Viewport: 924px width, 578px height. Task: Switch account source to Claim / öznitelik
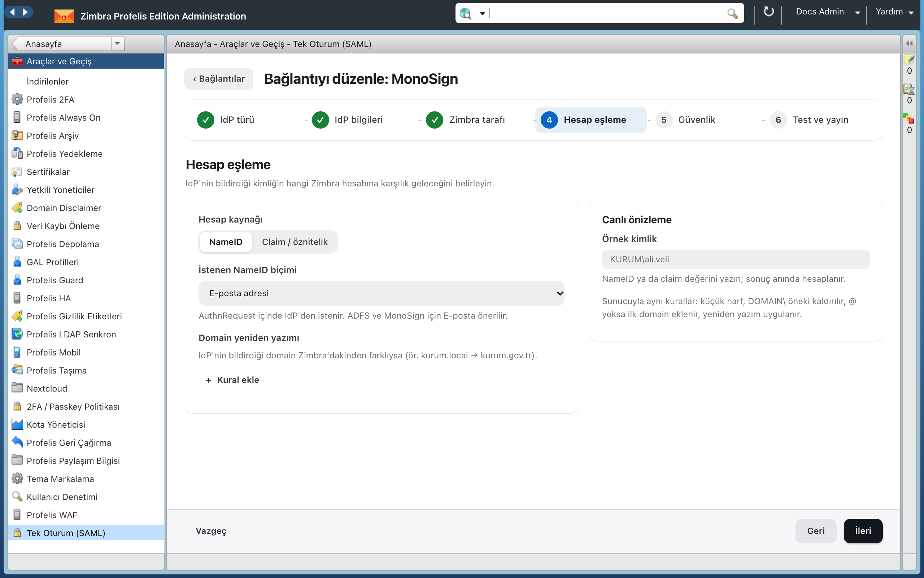[x=295, y=242]
